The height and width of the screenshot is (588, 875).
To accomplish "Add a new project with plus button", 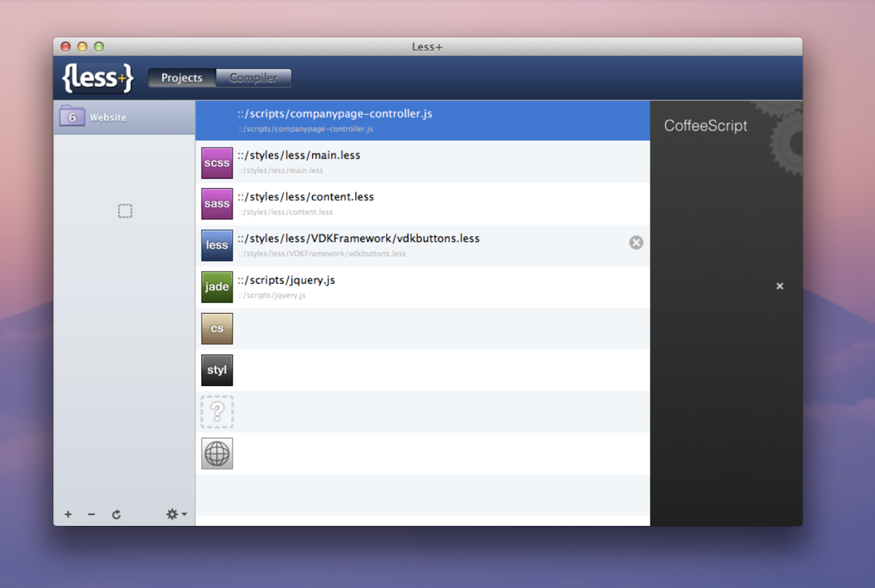I will [x=68, y=514].
